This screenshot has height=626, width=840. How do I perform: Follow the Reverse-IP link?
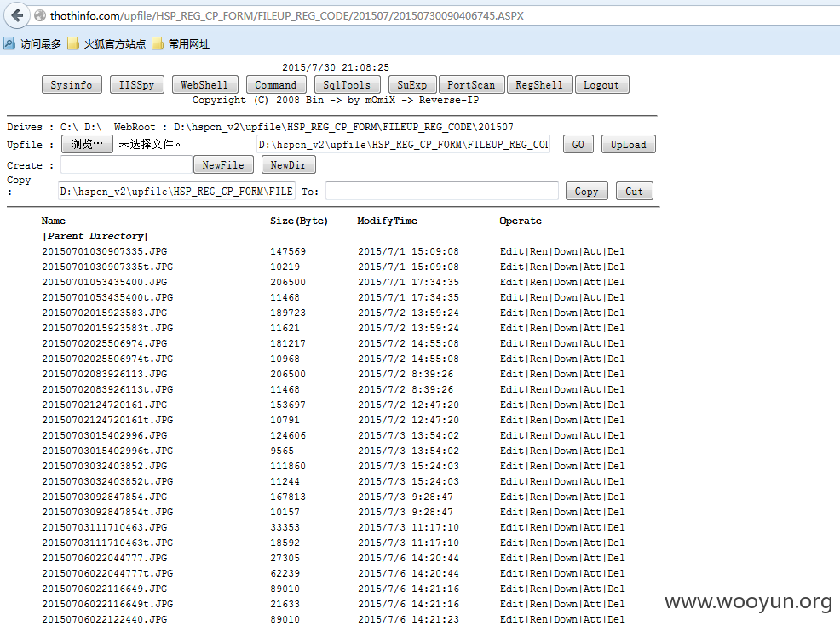pyautogui.click(x=449, y=101)
